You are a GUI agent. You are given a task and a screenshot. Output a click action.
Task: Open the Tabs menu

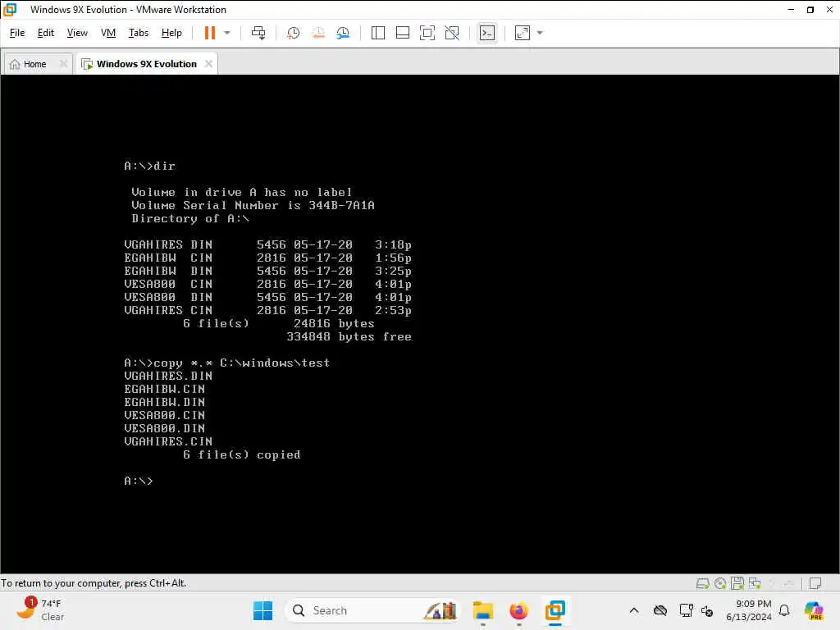coord(138,33)
